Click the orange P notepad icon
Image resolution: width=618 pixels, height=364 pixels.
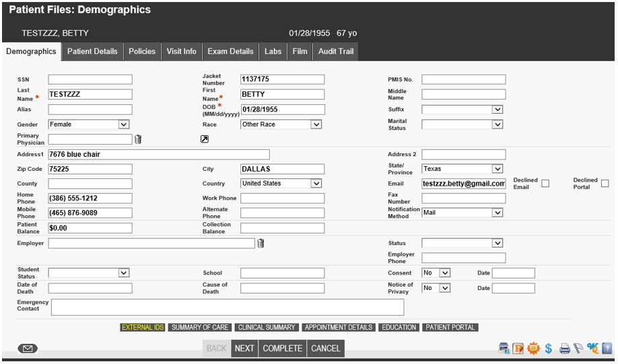pos(518,349)
